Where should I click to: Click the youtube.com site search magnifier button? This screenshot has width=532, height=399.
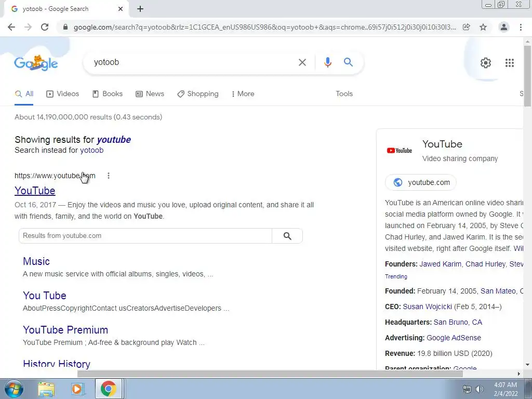click(287, 236)
